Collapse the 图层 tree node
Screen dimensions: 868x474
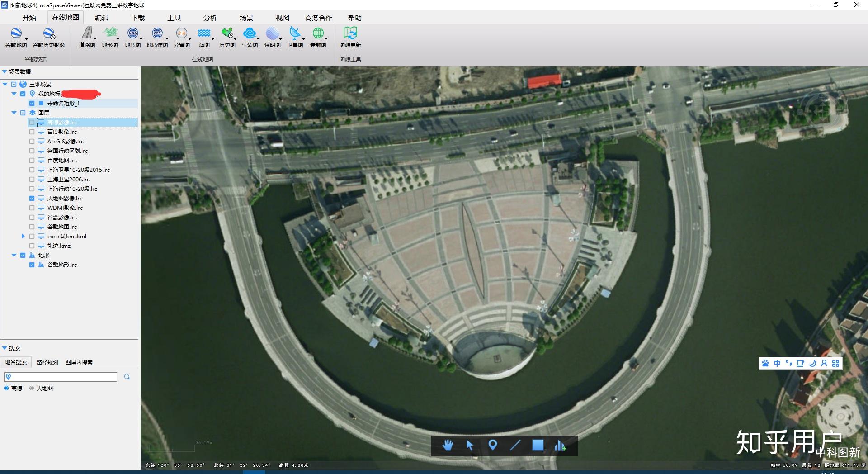[x=14, y=113]
